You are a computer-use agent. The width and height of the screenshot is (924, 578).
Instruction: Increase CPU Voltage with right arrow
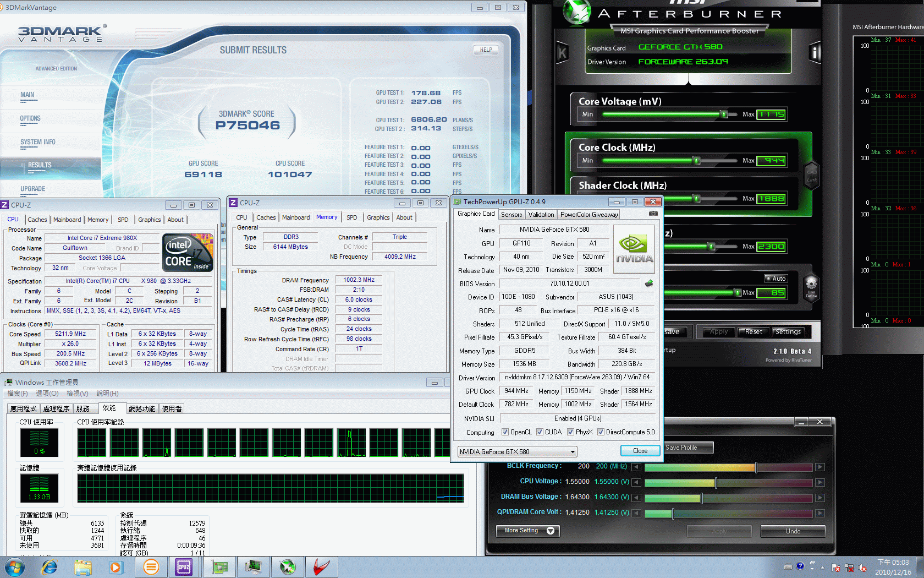coord(820,483)
